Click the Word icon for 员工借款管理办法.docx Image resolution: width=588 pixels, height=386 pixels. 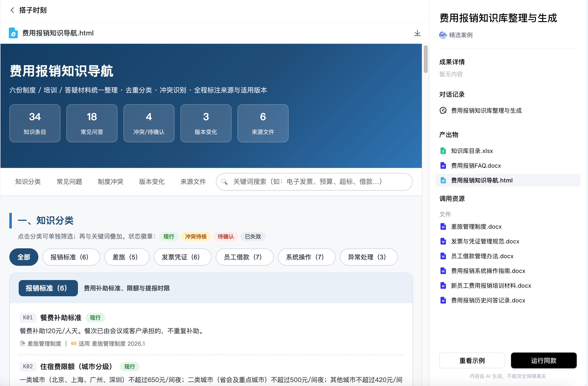point(443,256)
